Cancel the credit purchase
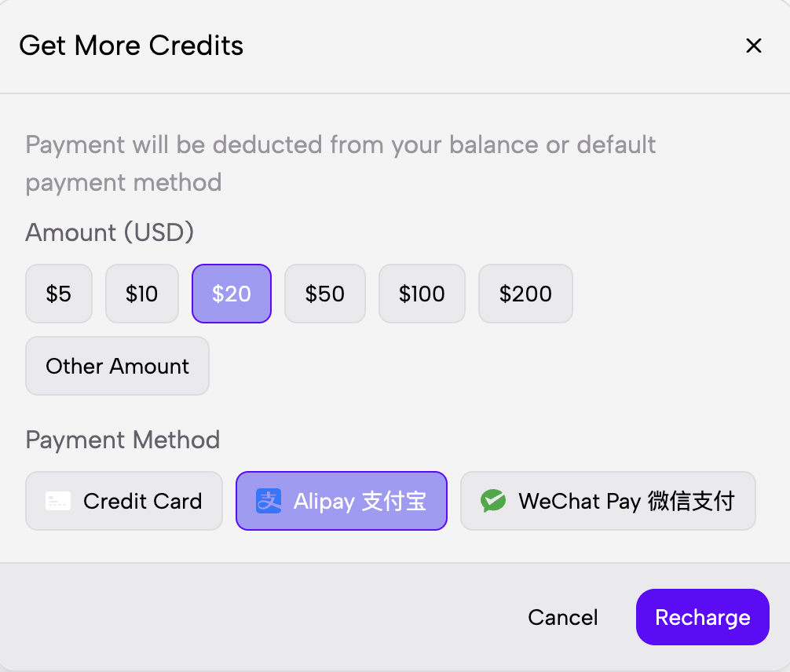 (563, 618)
